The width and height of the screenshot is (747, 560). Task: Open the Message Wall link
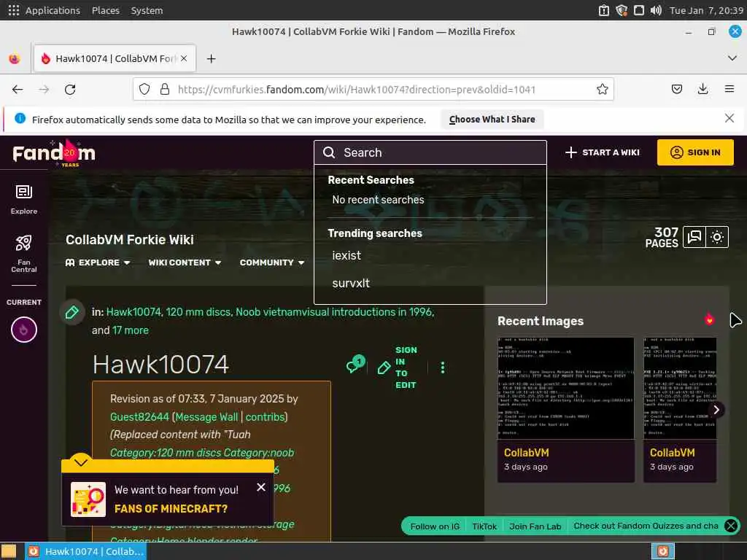[x=206, y=416]
